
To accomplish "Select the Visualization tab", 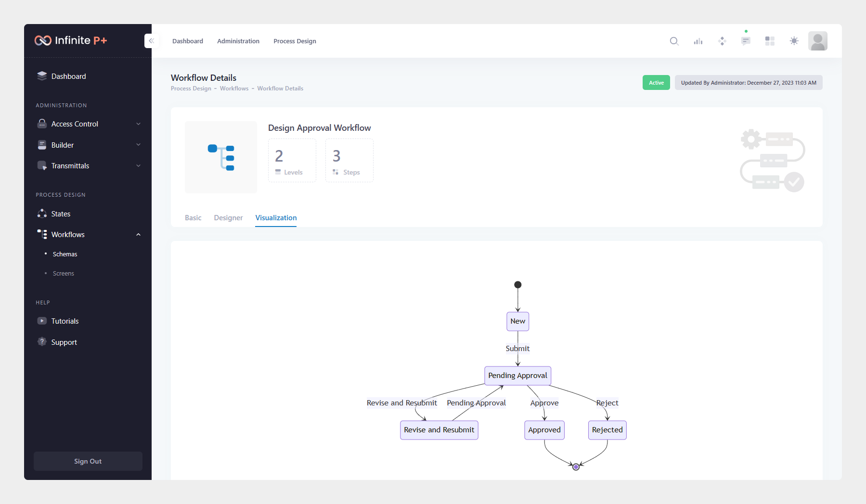I will tap(276, 218).
